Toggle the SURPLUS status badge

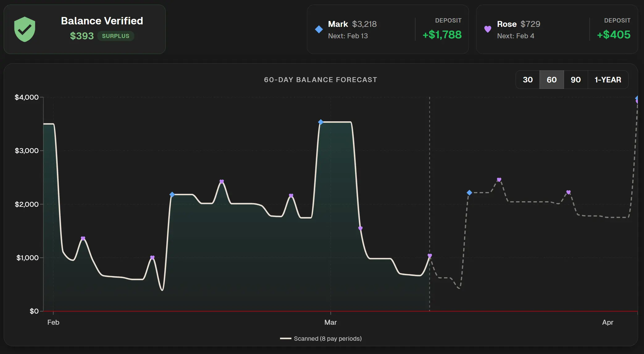(x=116, y=36)
